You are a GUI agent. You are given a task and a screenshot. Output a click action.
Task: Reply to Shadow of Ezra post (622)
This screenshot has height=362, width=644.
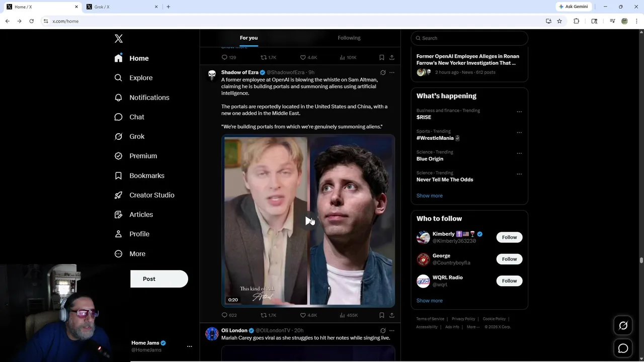click(x=229, y=315)
